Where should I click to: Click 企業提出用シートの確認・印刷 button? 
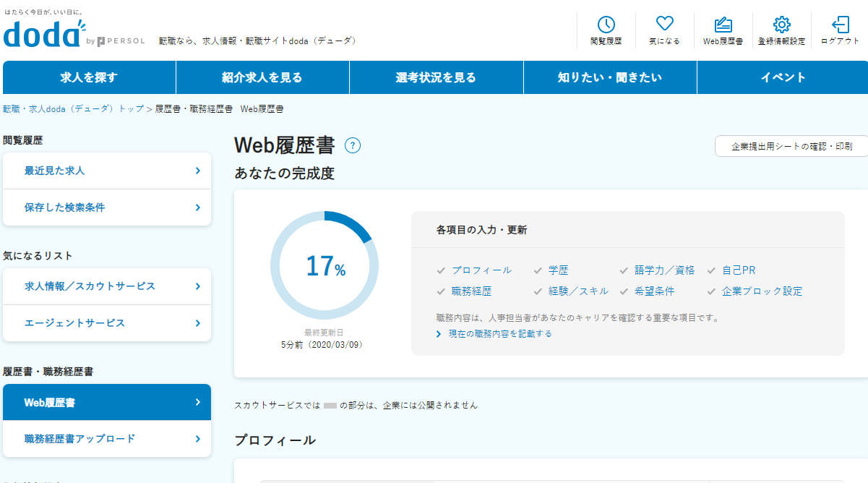click(791, 146)
